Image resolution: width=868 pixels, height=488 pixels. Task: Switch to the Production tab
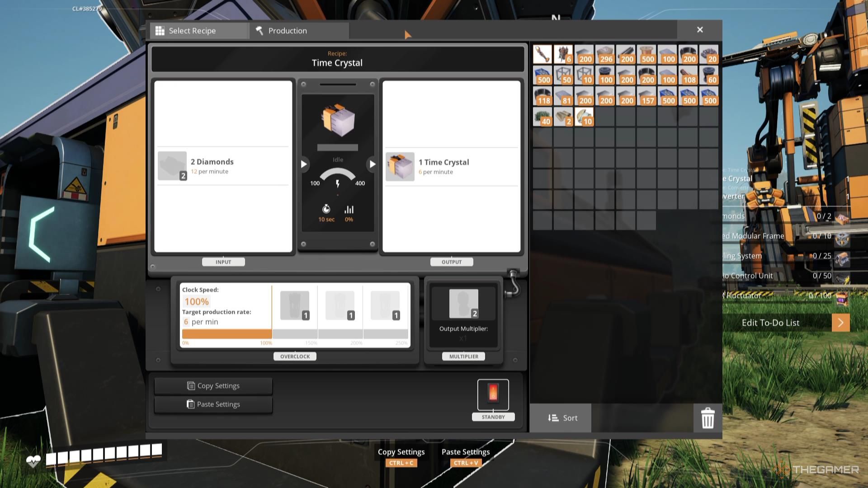(x=288, y=30)
